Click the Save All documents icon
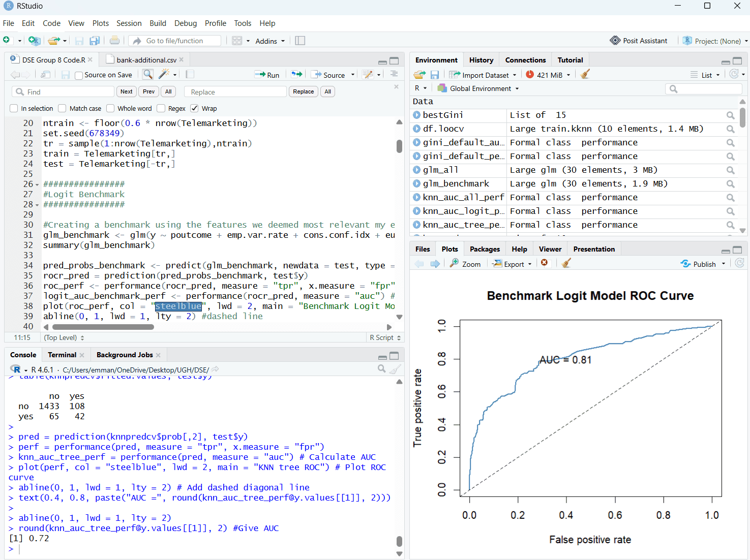 point(95,41)
